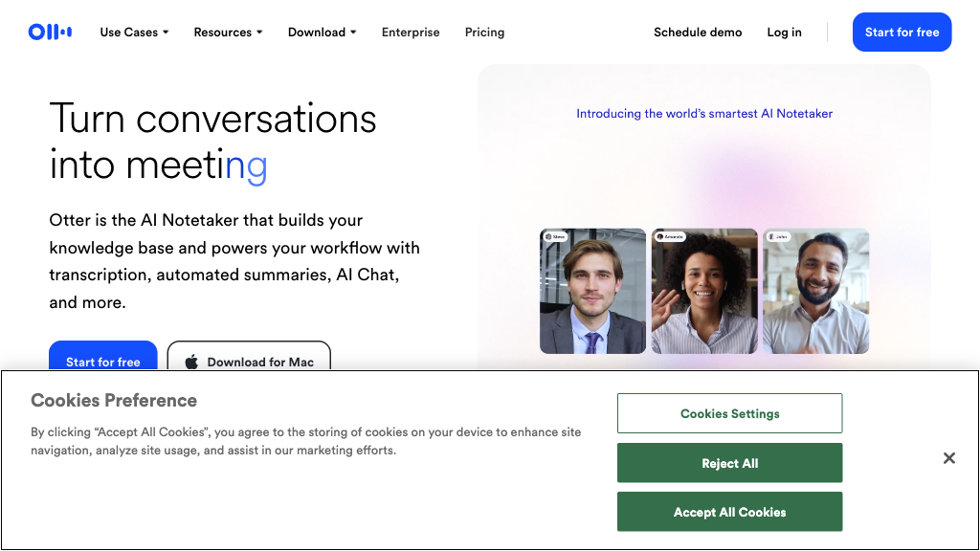
Task: Click the Apple icon on Download for Mac
Action: point(191,362)
